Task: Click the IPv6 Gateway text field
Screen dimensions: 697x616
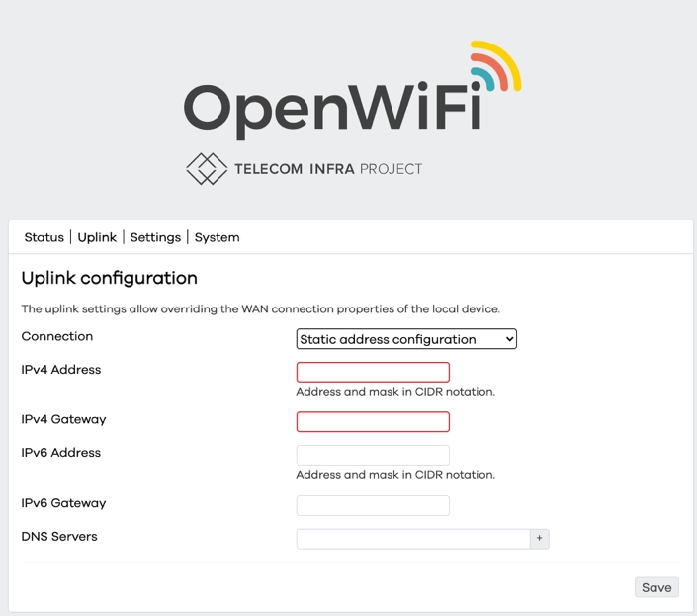Action: [373, 505]
